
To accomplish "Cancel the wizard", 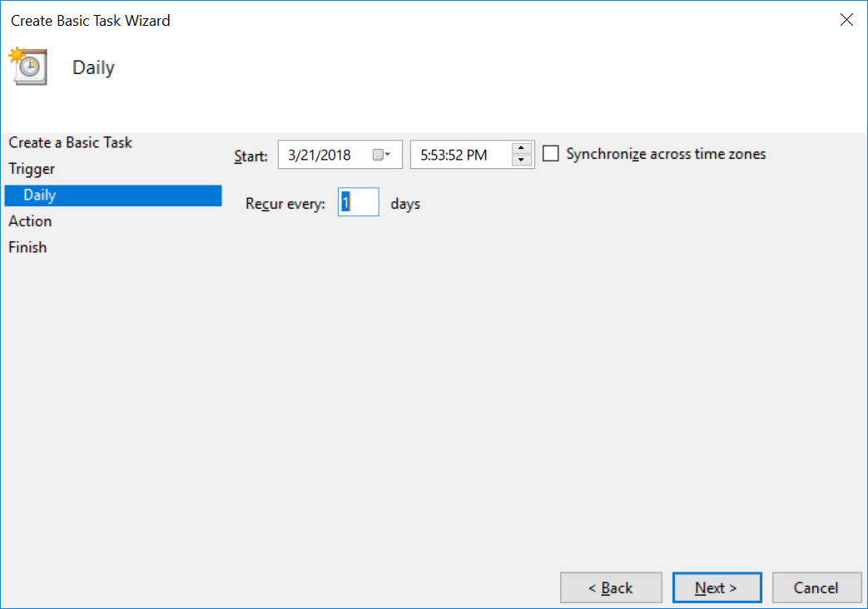I will [x=816, y=587].
